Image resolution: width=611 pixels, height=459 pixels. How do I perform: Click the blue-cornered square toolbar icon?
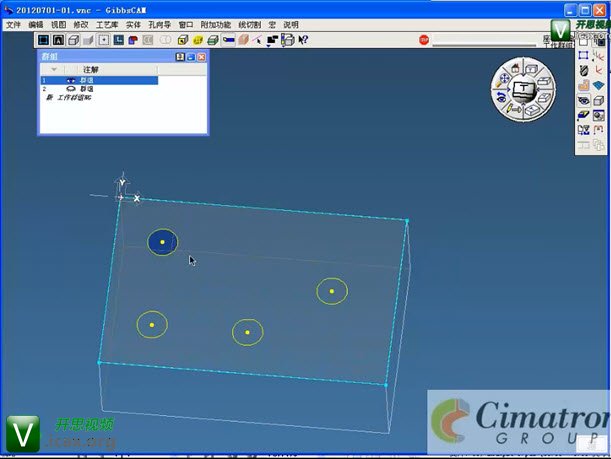pos(43,40)
